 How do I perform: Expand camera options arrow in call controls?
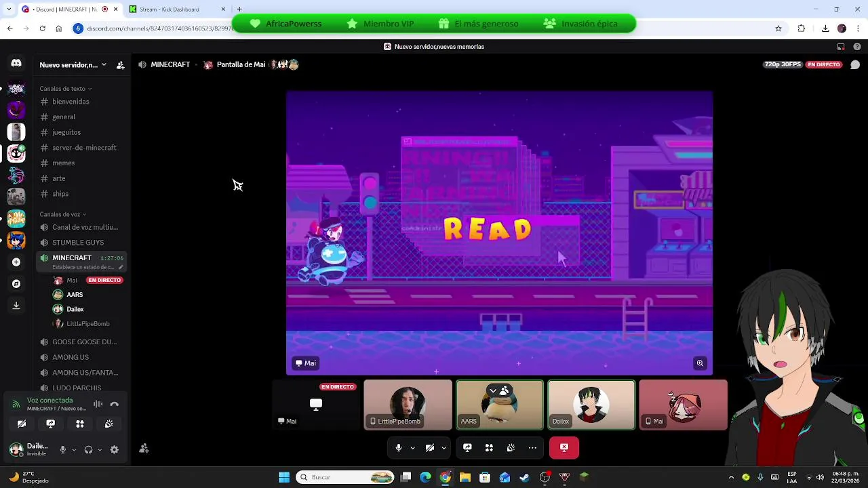pyautogui.click(x=444, y=447)
